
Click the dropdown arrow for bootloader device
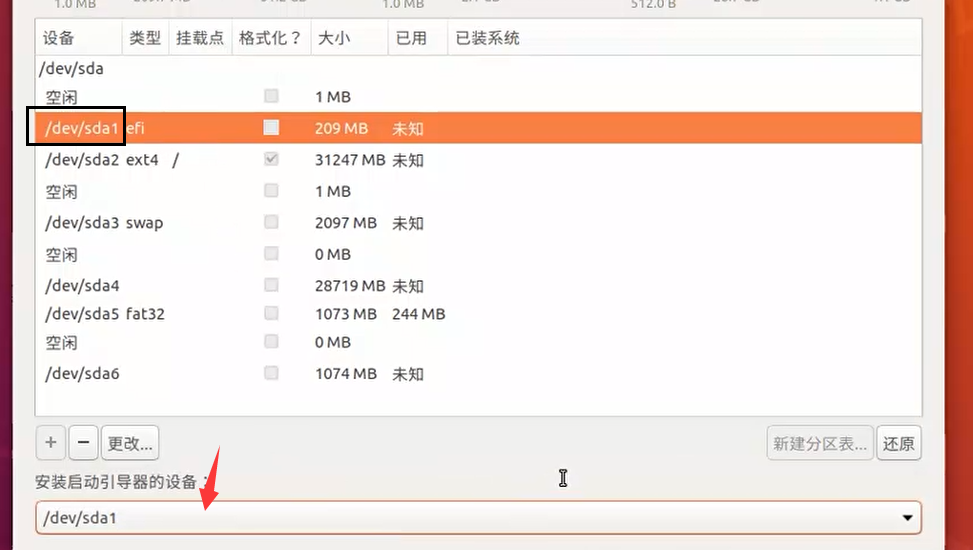coord(907,518)
